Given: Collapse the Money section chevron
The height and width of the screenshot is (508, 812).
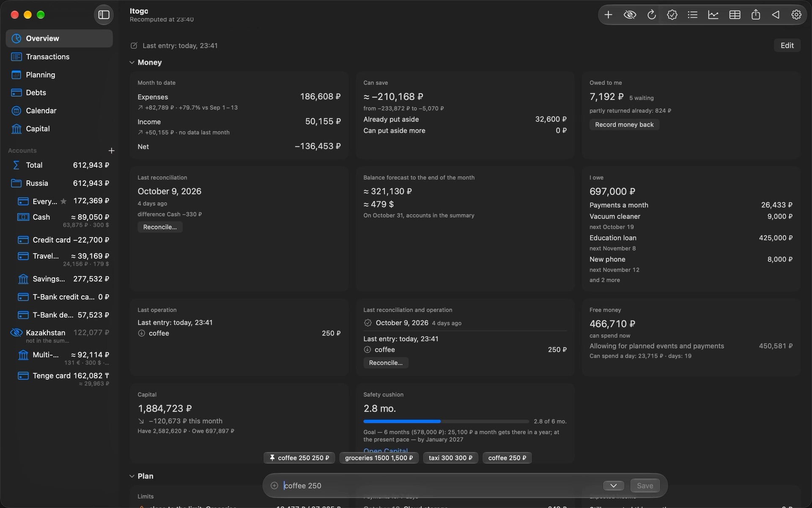Looking at the screenshot, I should (132, 63).
